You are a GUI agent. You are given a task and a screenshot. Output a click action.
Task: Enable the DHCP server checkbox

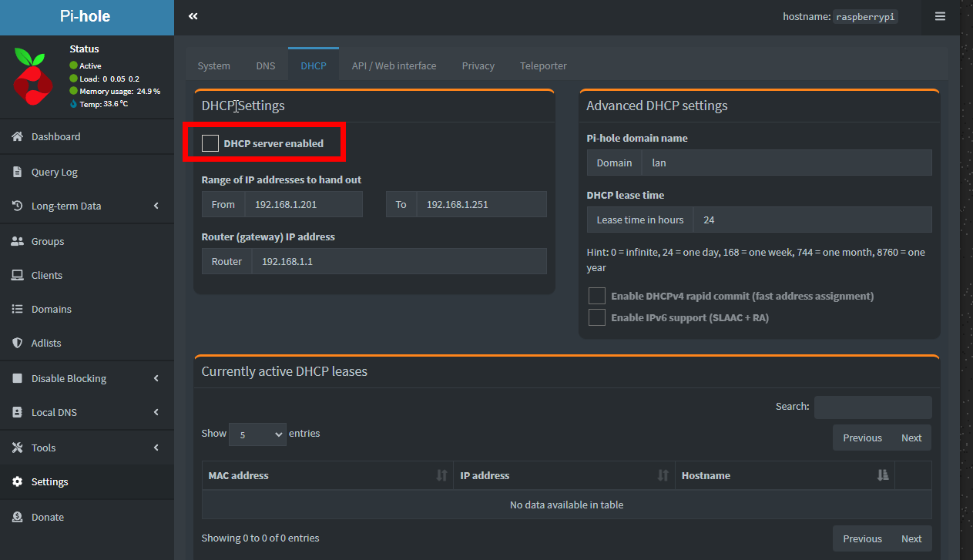[210, 143]
